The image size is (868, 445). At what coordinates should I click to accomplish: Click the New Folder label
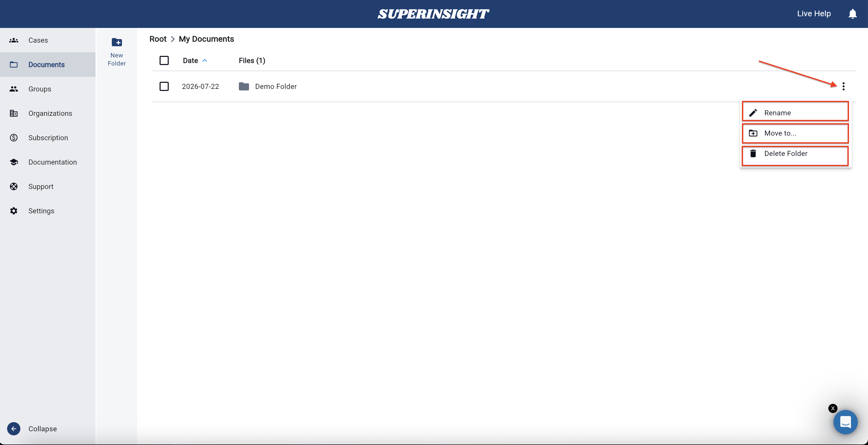pos(117,59)
